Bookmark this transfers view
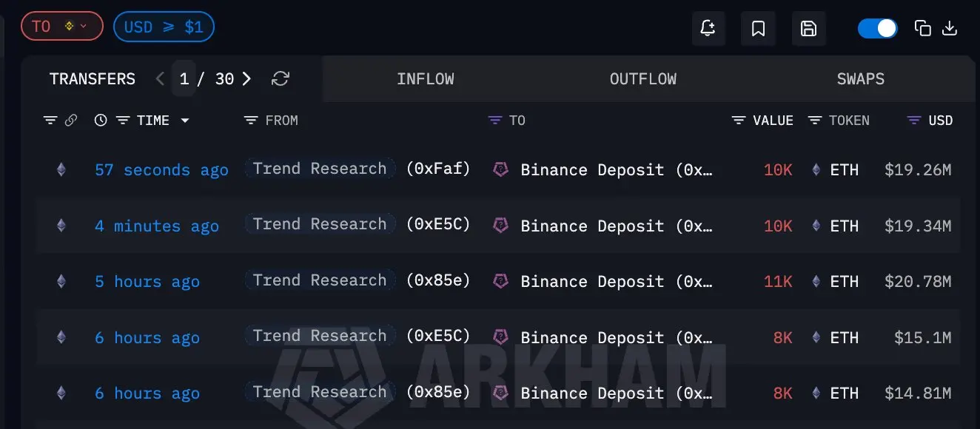Image resolution: width=980 pixels, height=429 pixels. 758,28
